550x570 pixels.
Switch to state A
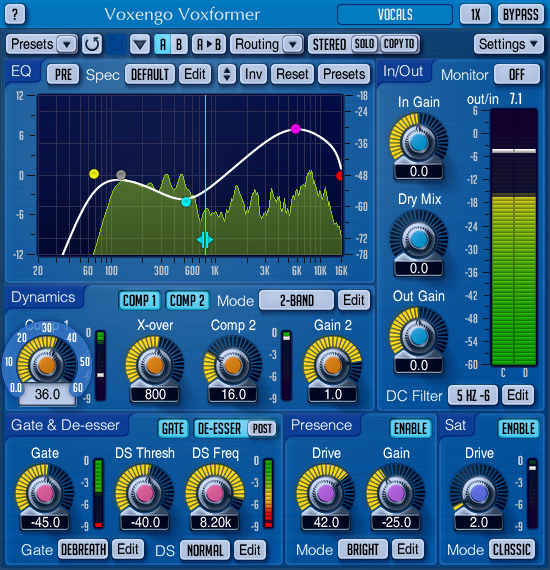[x=163, y=44]
